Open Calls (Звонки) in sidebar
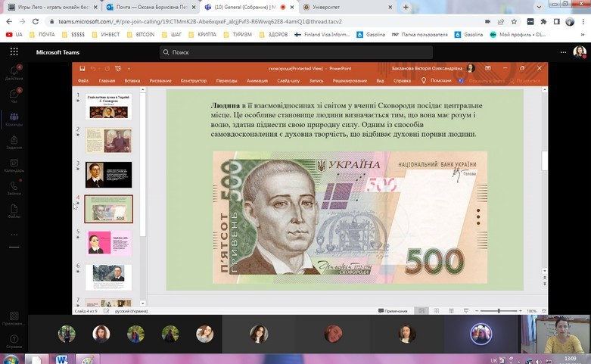591x364 pixels. [14, 188]
